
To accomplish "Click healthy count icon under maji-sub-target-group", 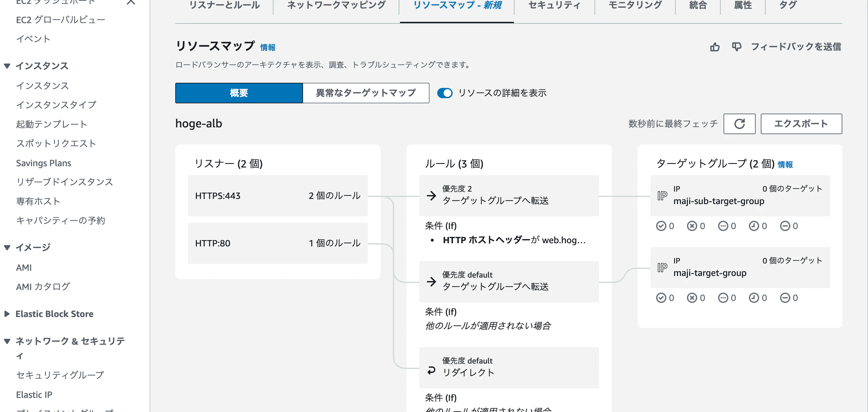I will (x=661, y=226).
